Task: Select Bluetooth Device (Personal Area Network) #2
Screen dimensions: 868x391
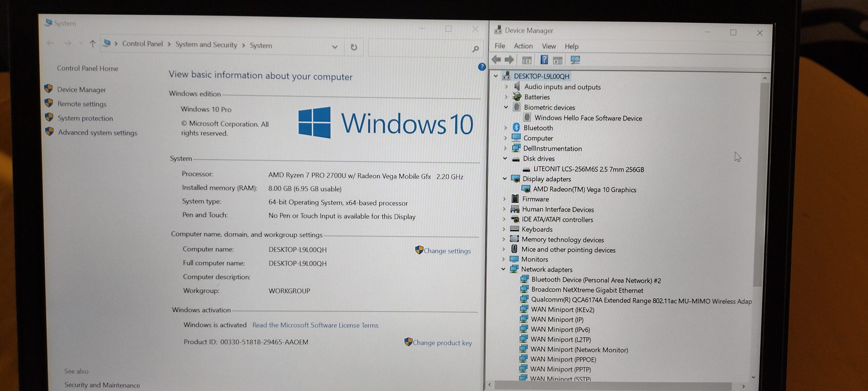Action: point(596,280)
